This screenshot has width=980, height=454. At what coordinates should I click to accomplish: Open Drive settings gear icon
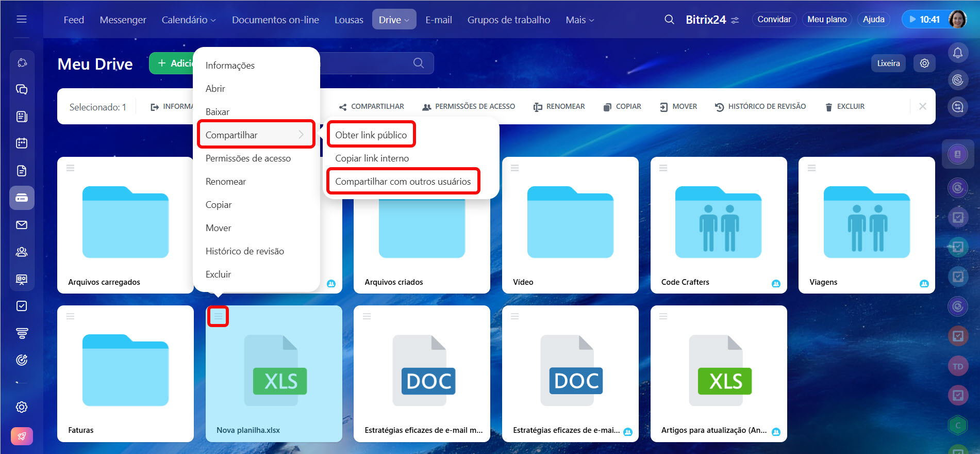point(924,63)
